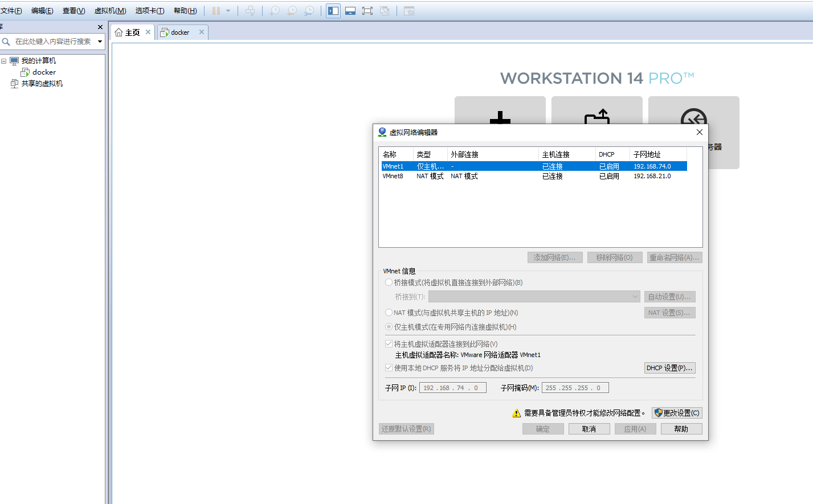Select the VMnet8 row in network list
This screenshot has height=504, width=813.
click(x=534, y=176)
